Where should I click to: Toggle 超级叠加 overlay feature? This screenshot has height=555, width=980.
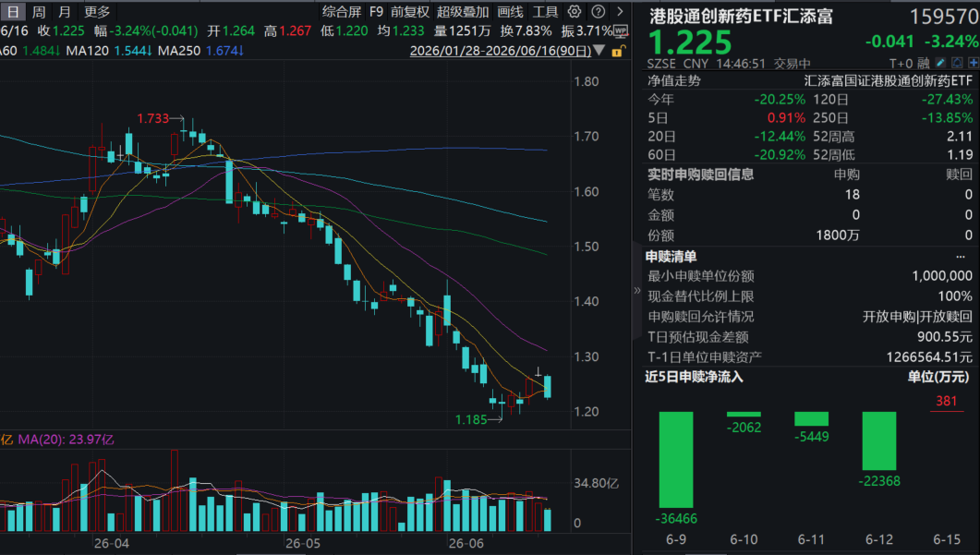pos(463,11)
